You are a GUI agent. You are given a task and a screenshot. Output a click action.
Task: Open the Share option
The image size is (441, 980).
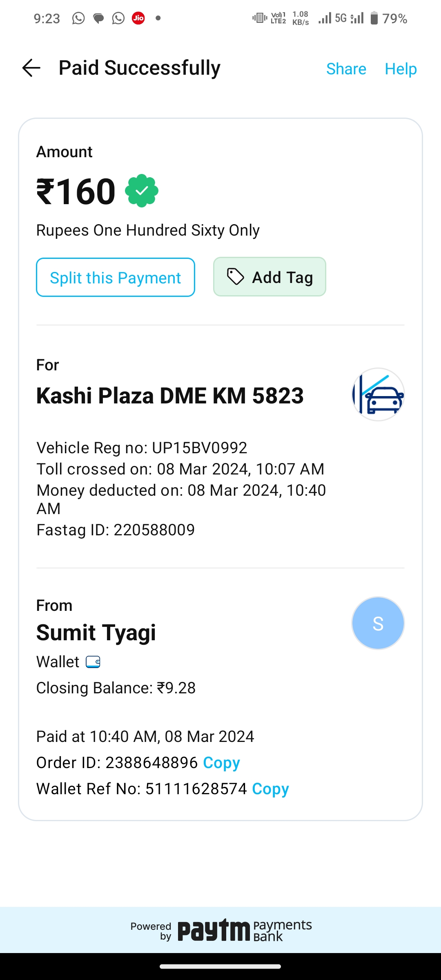point(346,69)
